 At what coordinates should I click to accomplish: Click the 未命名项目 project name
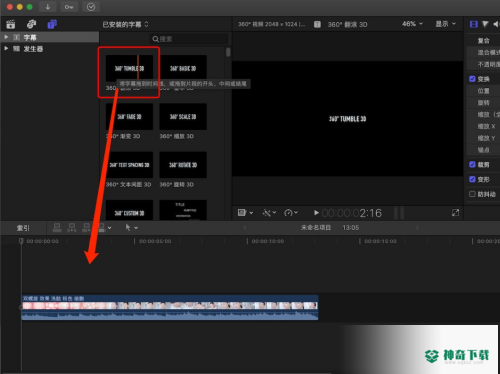click(316, 228)
